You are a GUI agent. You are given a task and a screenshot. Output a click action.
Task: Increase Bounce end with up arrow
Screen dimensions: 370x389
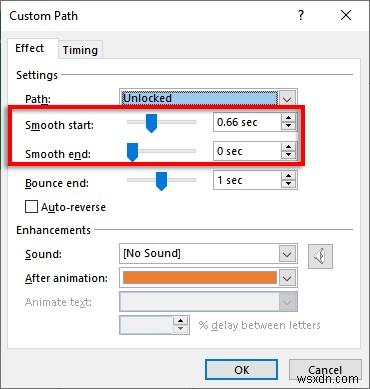pyautogui.click(x=288, y=176)
